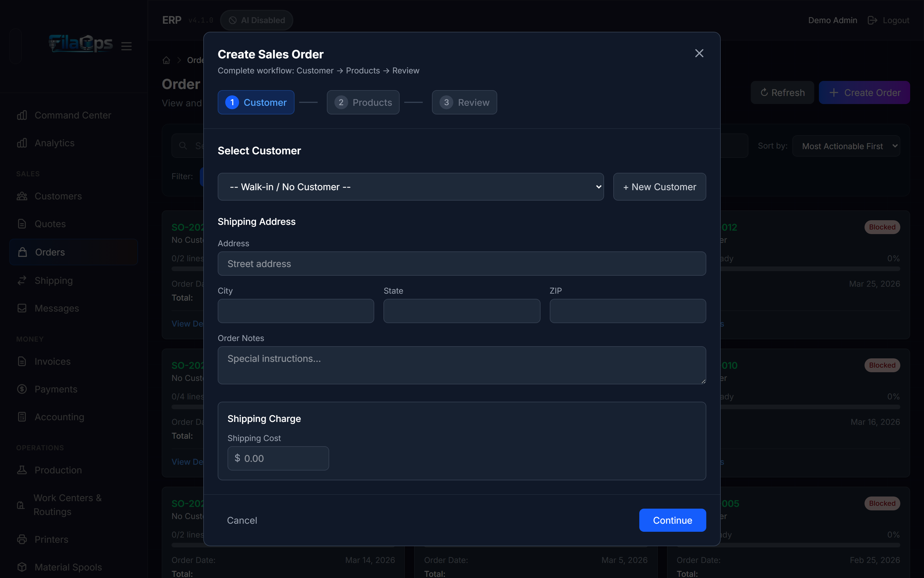Viewport: 924px width, 578px height.
Task: Click the Accounting calculator icon
Action: (x=22, y=417)
